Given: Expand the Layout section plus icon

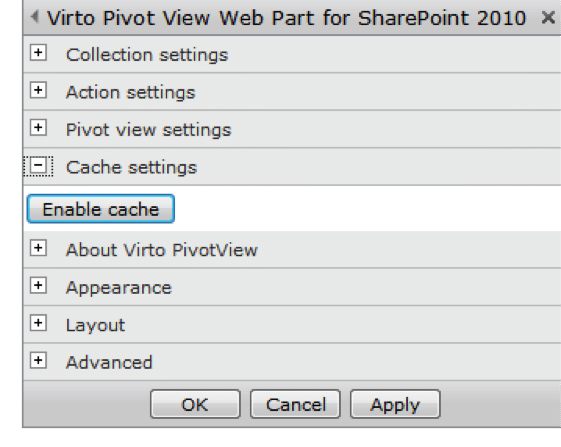Looking at the screenshot, I should pyautogui.click(x=38, y=323).
